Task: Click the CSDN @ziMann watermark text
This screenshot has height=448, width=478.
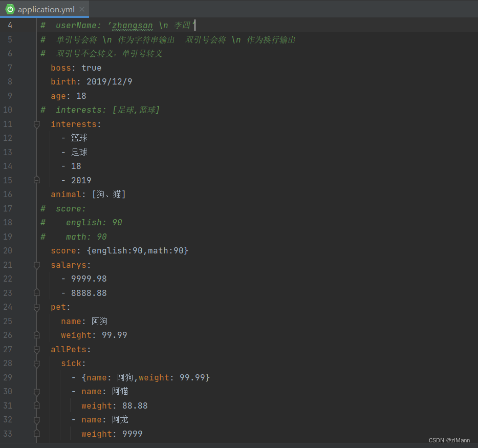Action: tap(449, 440)
